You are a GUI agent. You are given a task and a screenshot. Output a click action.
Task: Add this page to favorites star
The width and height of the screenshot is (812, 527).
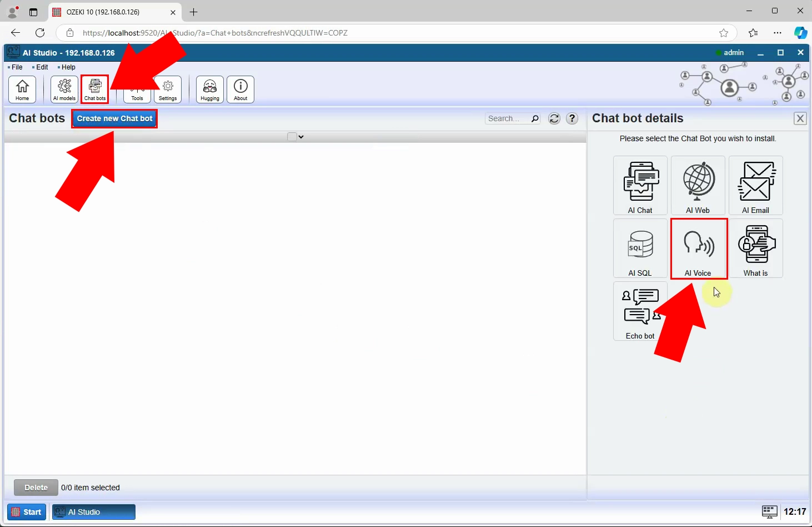pos(724,33)
